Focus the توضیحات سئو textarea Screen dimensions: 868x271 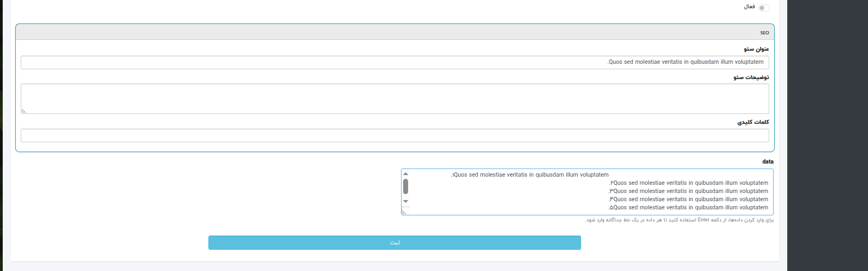tap(394, 99)
